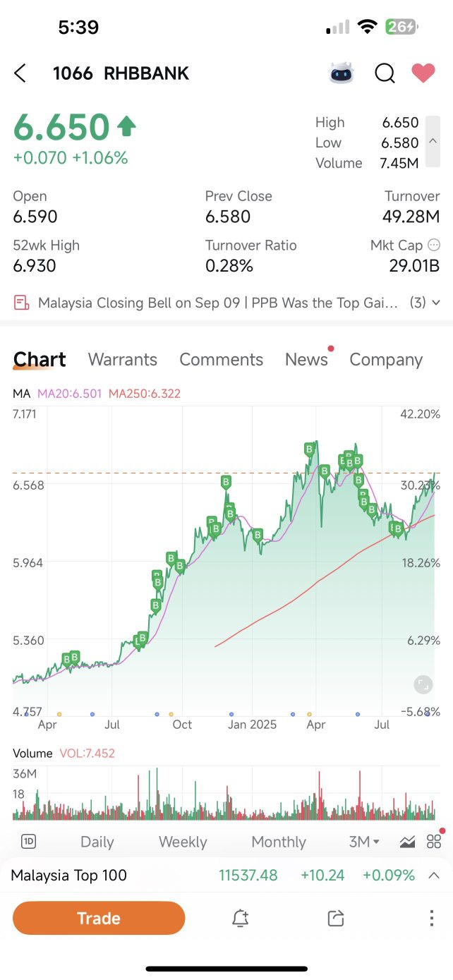Viewport: 453px width, 980px height.
Task: Collapse the High/Low/Volume stats panel
Action: coord(433,143)
